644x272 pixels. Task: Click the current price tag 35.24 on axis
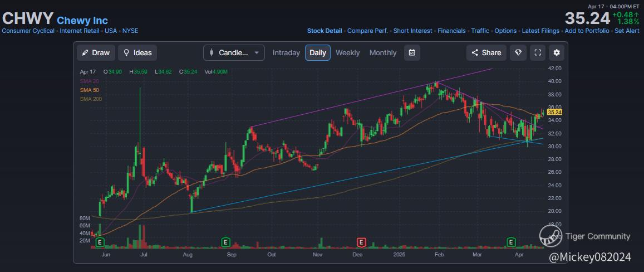pos(554,112)
